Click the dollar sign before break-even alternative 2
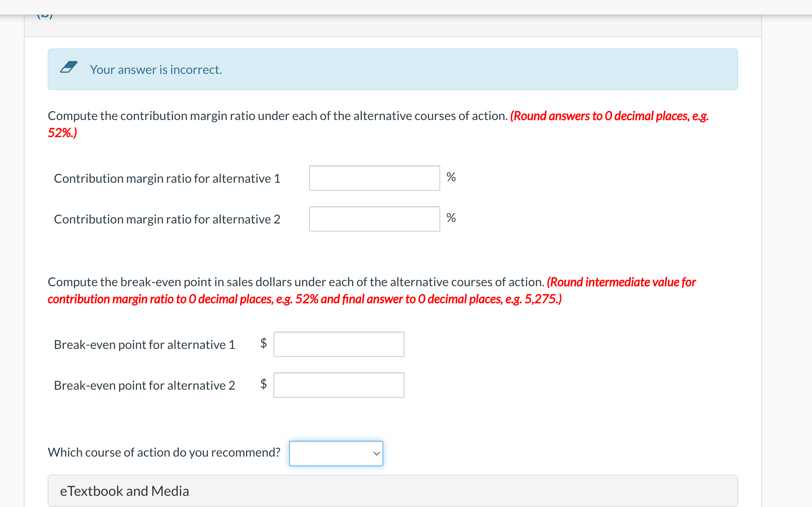This screenshot has height=507, width=812. point(263,384)
